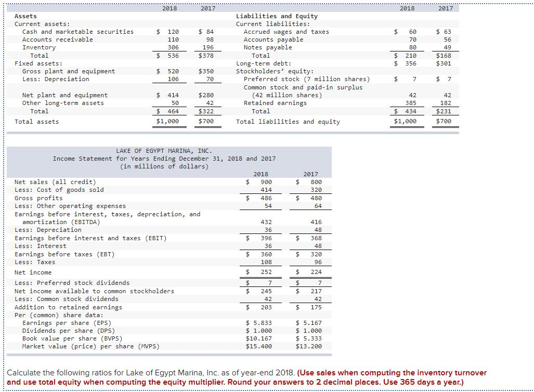The width and height of the screenshot is (534, 392).
Task: Click 'Less: Other operating expenses' label
Action: pyautogui.click(x=70, y=206)
